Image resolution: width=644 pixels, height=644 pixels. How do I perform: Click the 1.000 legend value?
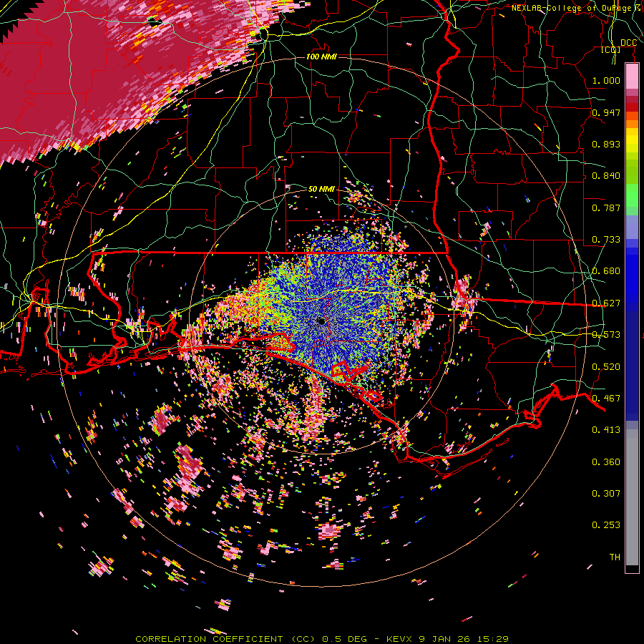click(x=606, y=80)
